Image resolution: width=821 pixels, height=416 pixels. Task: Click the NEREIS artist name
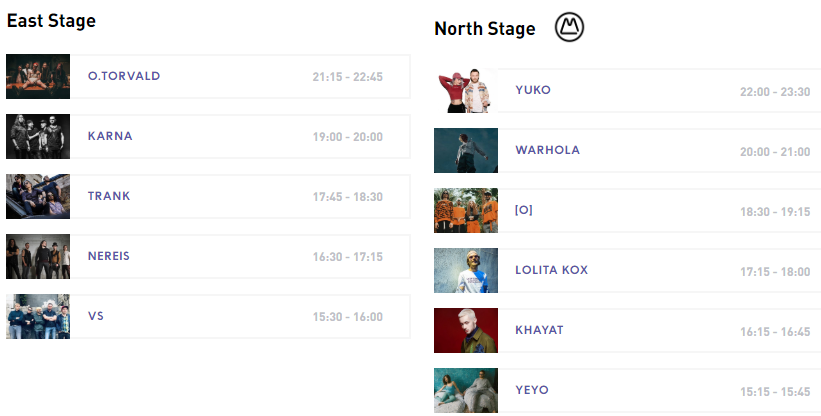pyautogui.click(x=109, y=256)
